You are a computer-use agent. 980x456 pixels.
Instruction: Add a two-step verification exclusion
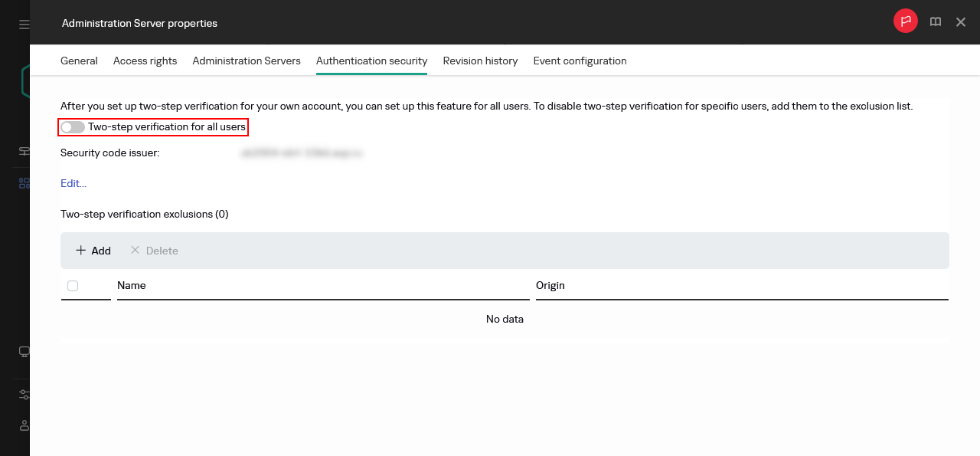pos(92,251)
